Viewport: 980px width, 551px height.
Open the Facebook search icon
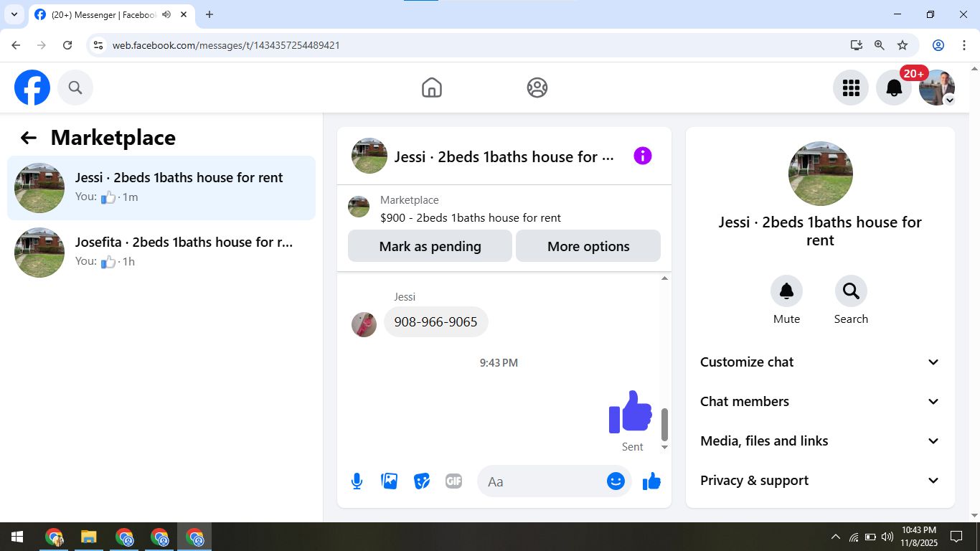point(75,88)
